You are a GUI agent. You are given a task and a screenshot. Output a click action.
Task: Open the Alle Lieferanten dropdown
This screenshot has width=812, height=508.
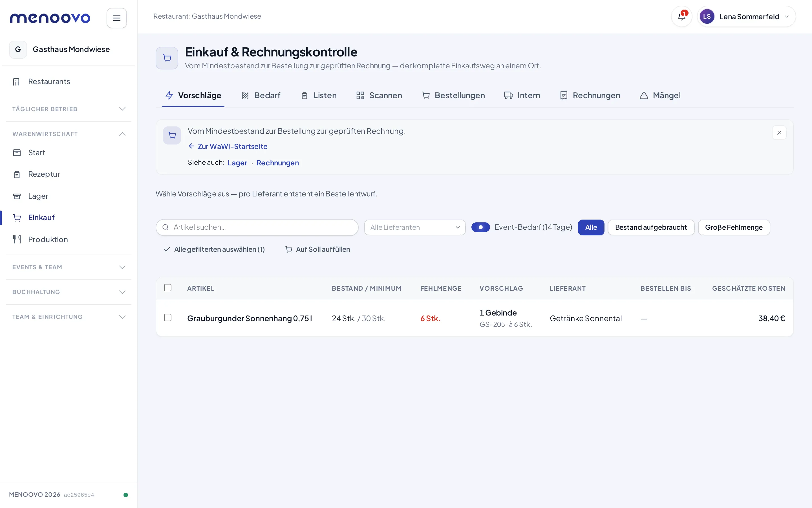pos(415,227)
